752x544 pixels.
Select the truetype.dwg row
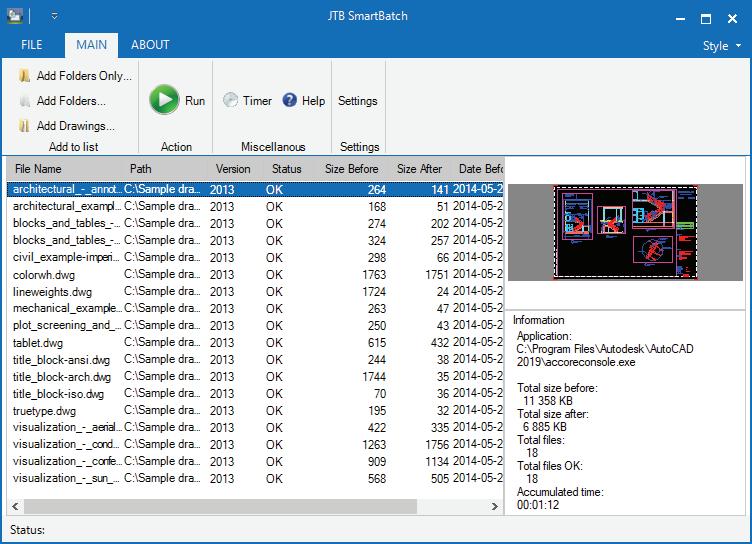255,411
